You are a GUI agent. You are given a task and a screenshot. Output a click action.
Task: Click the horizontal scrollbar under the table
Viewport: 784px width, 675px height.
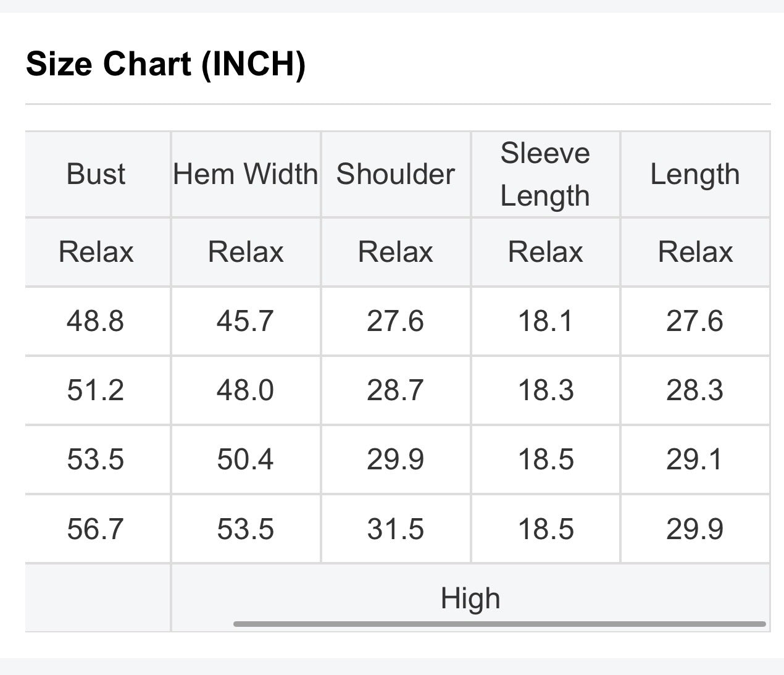click(499, 624)
